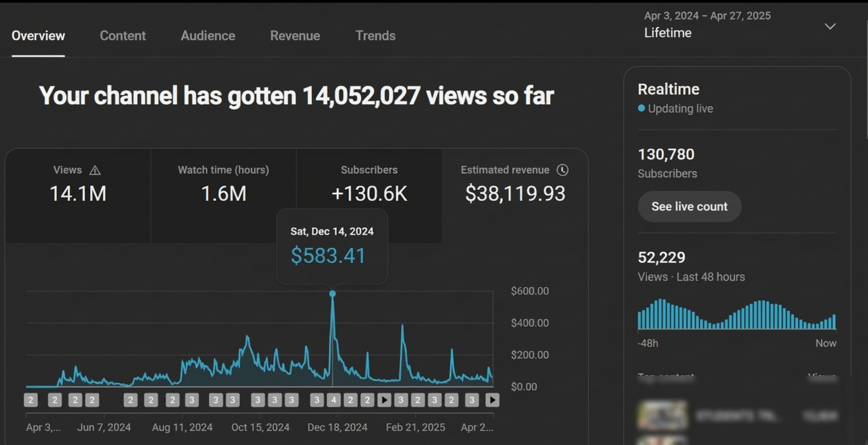Open the first top content video thumbnail
Viewport: 868px width, 445px height.
(663, 415)
